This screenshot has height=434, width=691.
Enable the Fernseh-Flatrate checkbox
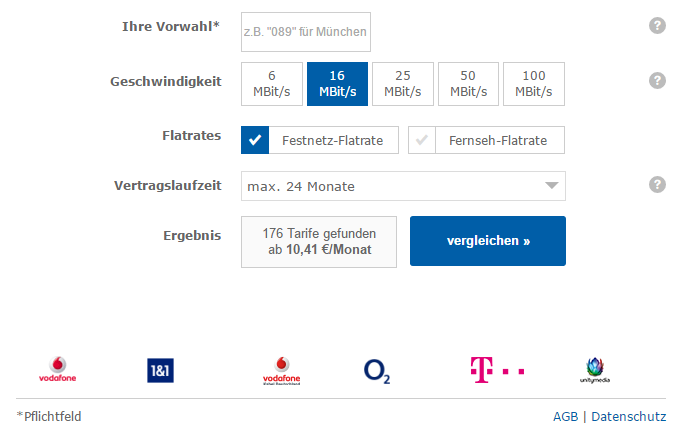[x=422, y=140]
